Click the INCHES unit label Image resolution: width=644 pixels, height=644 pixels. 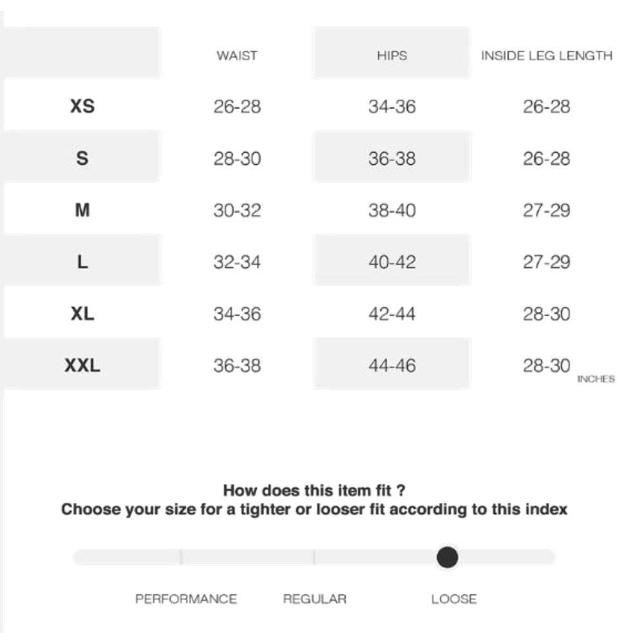click(596, 379)
